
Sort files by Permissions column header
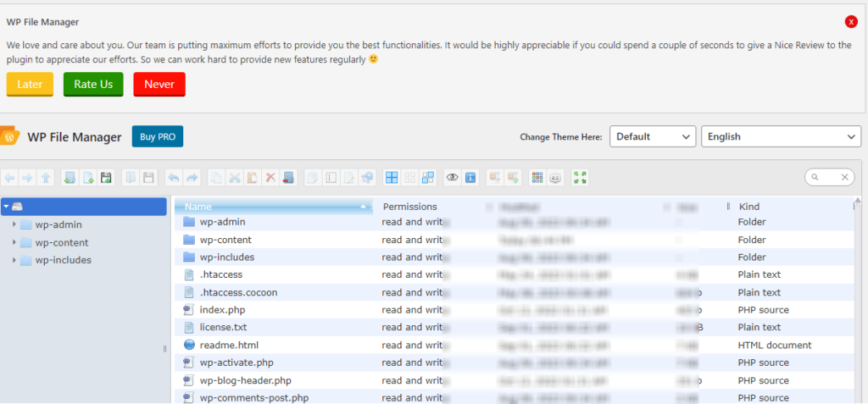pos(409,207)
